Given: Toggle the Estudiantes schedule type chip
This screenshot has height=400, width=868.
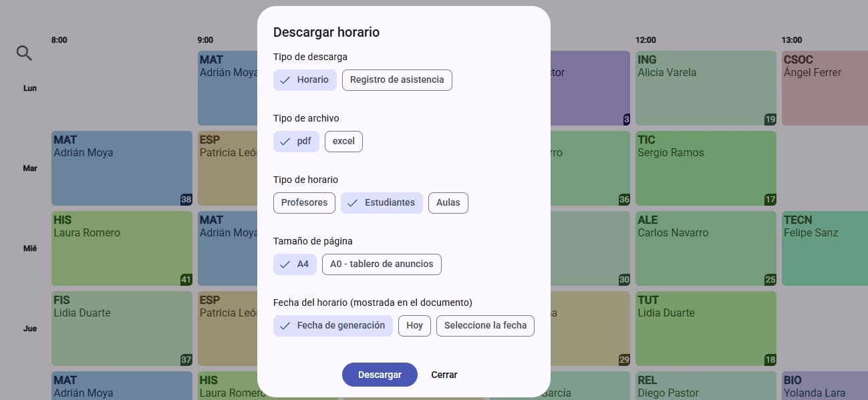Looking at the screenshot, I should [382, 203].
